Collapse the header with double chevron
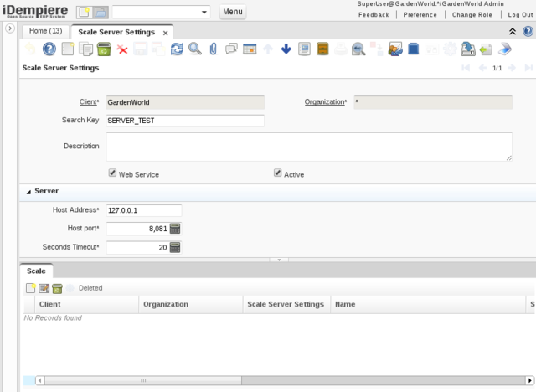Viewport: 536px width, 392px height. 513,31
